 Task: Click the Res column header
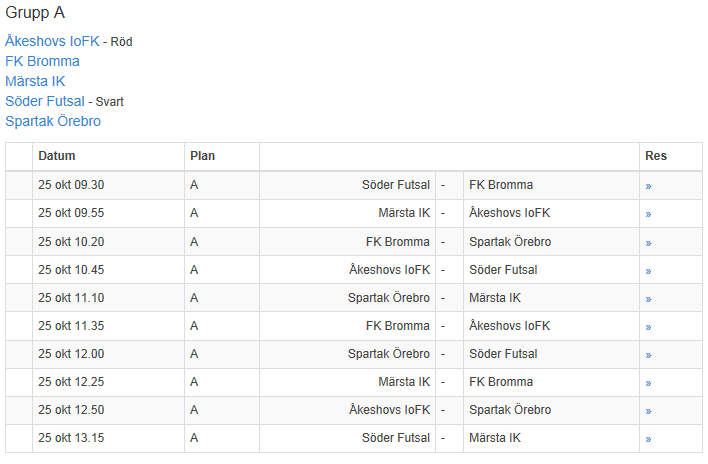pyautogui.click(x=656, y=156)
